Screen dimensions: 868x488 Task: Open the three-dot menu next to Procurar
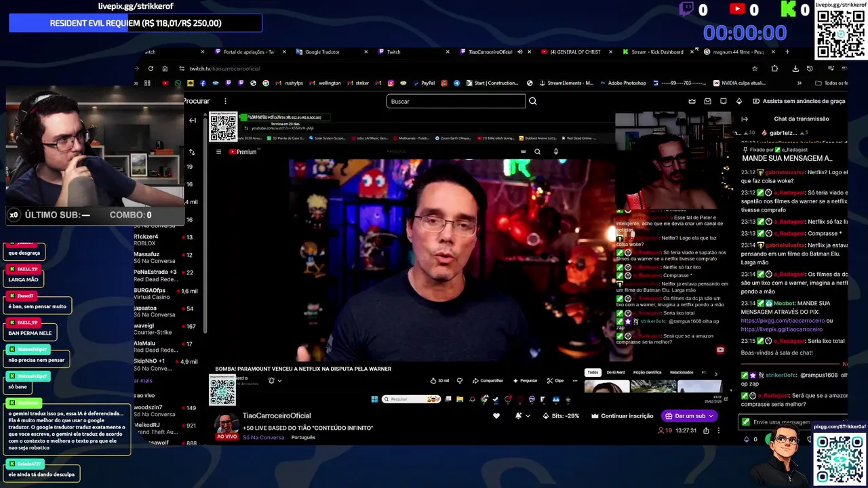click(225, 101)
